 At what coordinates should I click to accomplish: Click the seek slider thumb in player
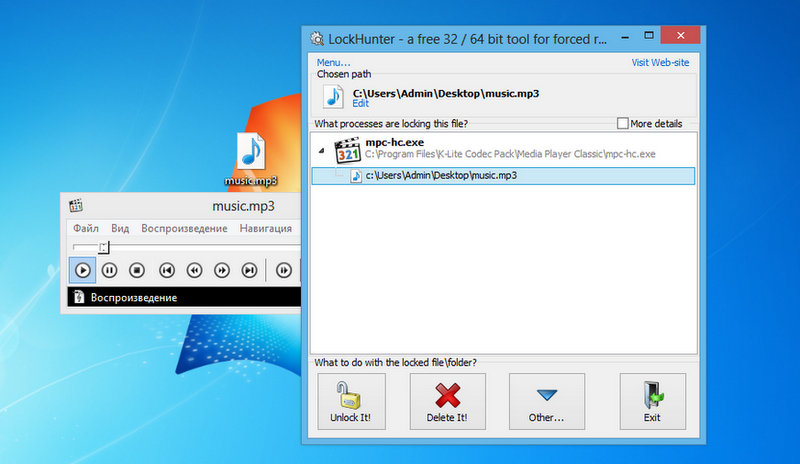click(104, 248)
